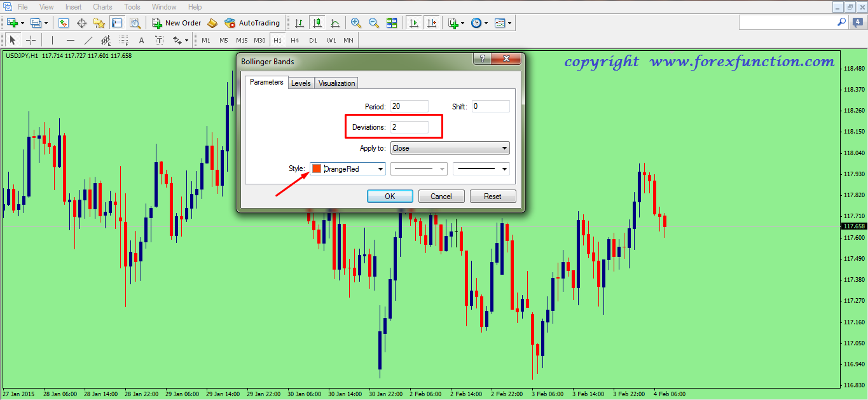Open the Navigator favorites star icon

coord(99,23)
